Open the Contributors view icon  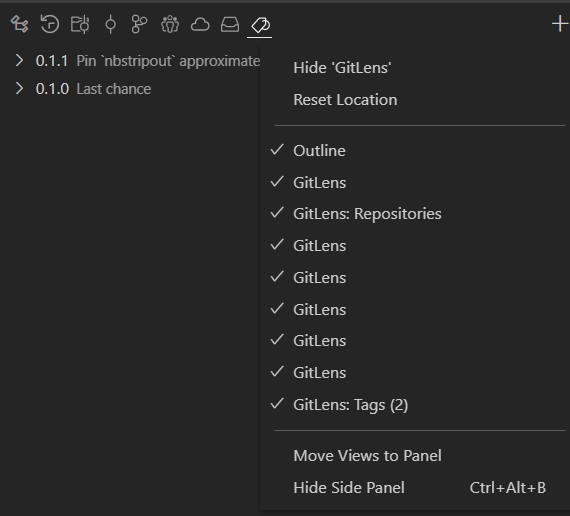click(170, 24)
